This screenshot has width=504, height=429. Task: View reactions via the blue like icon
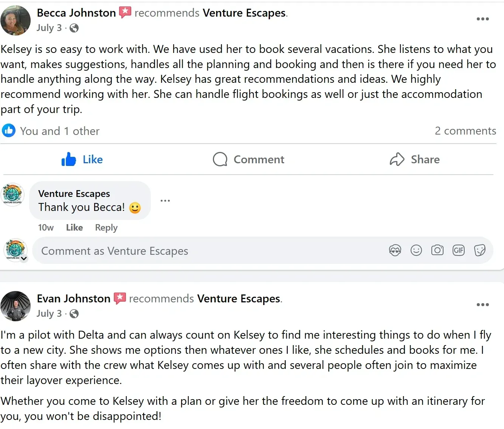[9, 131]
